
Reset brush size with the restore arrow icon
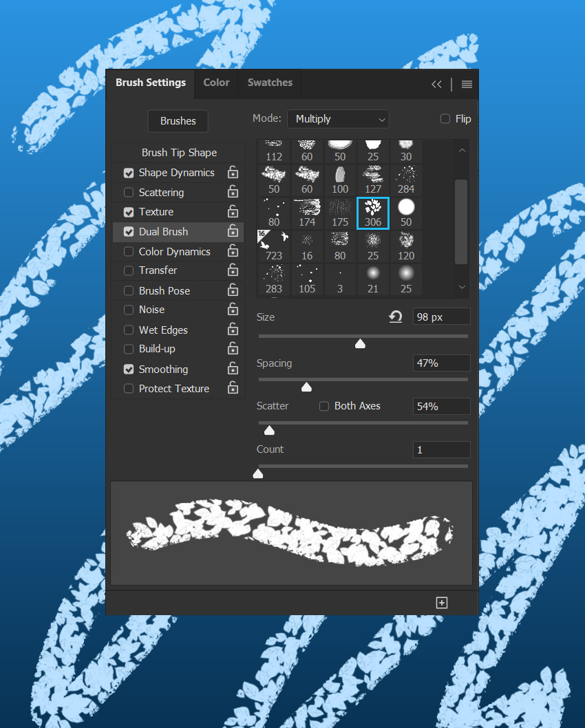(x=396, y=317)
